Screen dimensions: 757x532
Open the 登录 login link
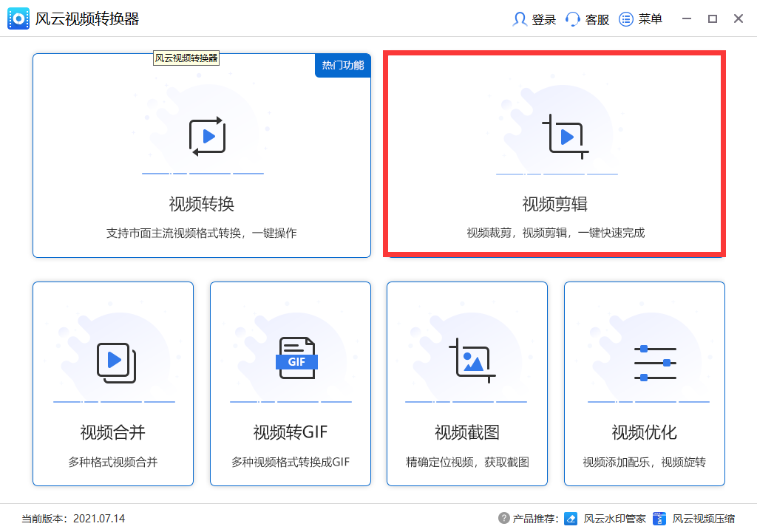pyautogui.click(x=543, y=19)
